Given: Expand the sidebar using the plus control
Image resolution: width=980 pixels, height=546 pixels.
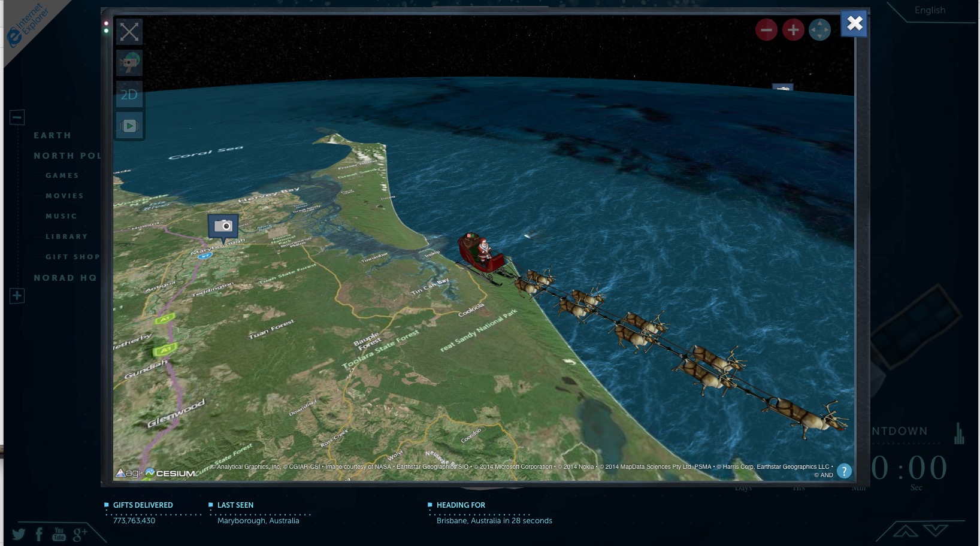Looking at the screenshot, I should click(16, 296).
